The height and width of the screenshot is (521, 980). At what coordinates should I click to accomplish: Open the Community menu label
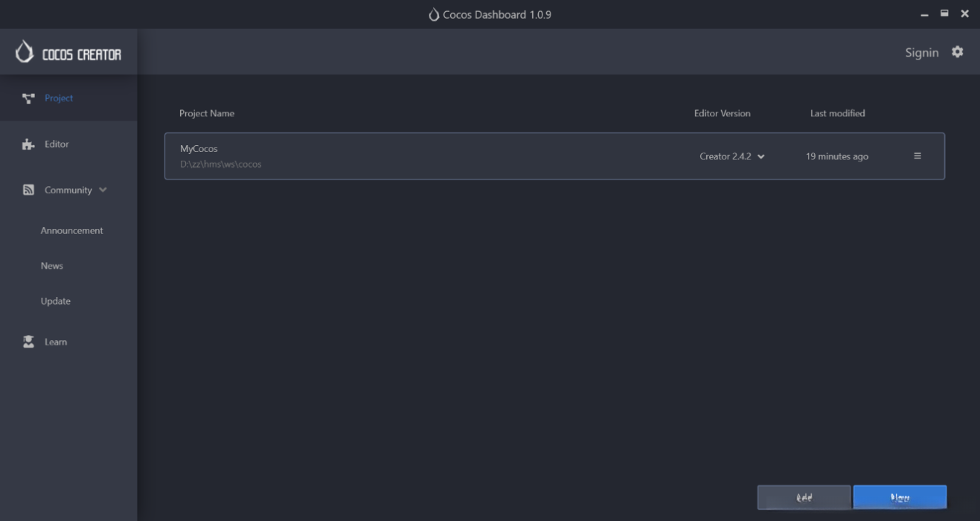click(68, 191)
